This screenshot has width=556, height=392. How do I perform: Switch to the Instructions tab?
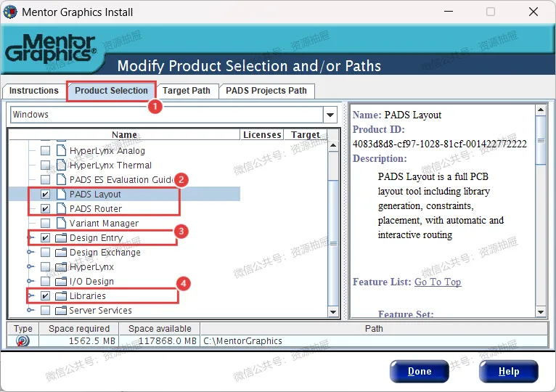(x=33, y=91)
